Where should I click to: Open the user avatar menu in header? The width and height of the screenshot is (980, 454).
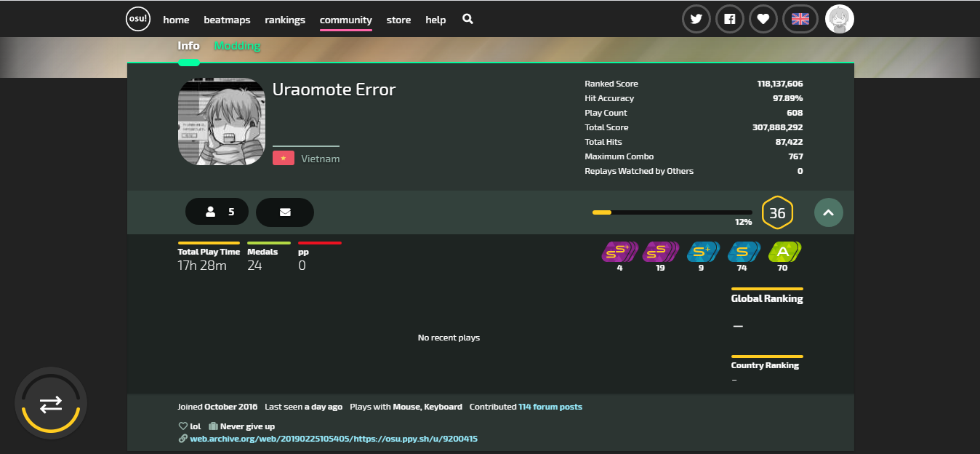tap(840, 19)
